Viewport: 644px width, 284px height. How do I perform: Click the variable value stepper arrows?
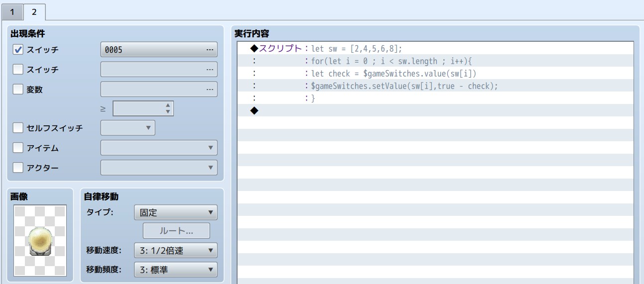(x=168, y=108)
